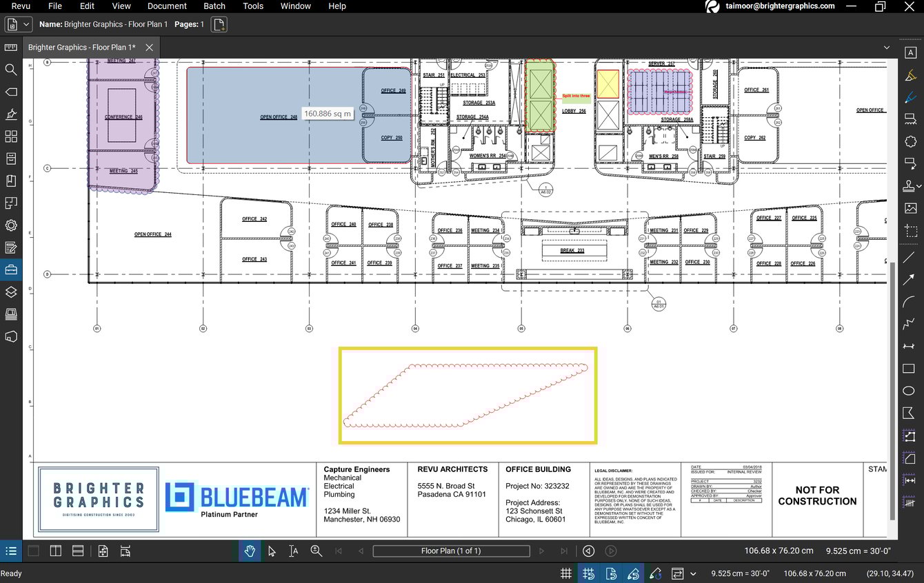Open the Search panel in the left sidebar
924x583 pixels.
coord(10,70)
